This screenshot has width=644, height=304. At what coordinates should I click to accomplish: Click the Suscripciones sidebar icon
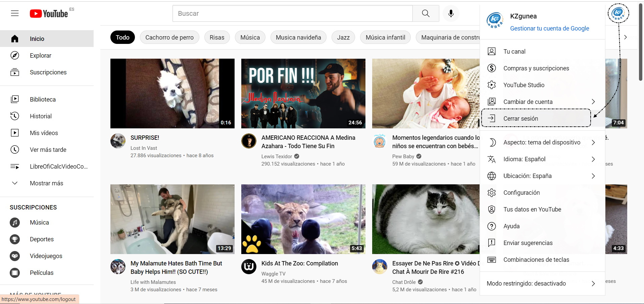click(15, 72)
